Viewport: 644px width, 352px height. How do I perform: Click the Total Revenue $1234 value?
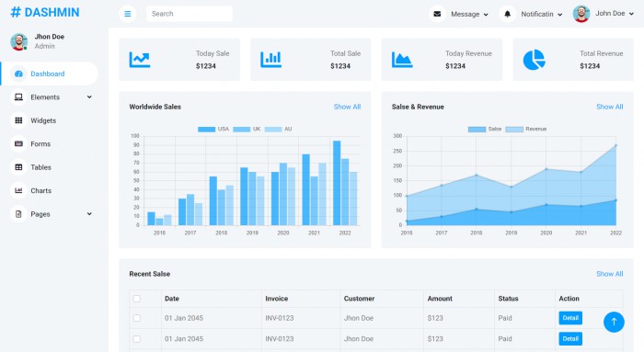pos(590,66)
